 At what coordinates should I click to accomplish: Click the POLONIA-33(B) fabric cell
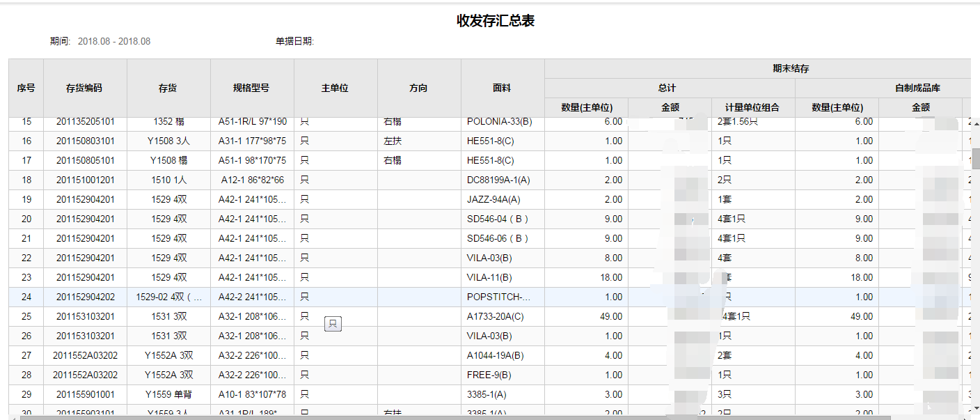[x=499, y=122]
